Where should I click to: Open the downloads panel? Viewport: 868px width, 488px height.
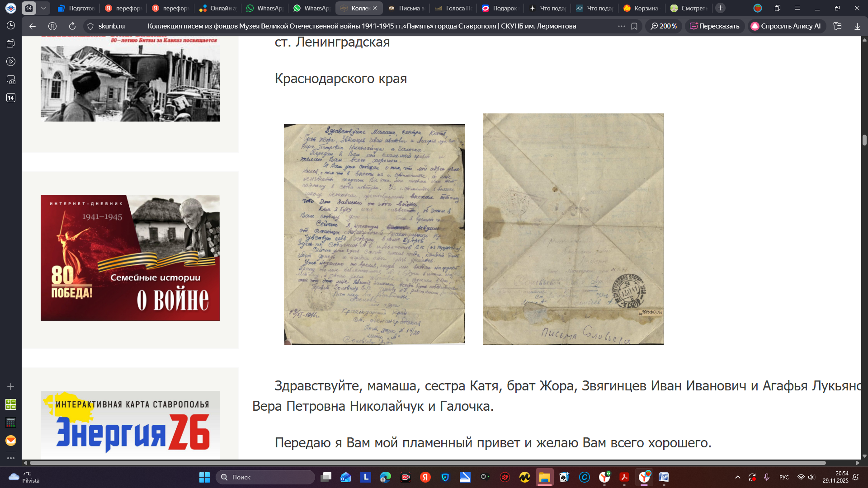coord(857,26)
